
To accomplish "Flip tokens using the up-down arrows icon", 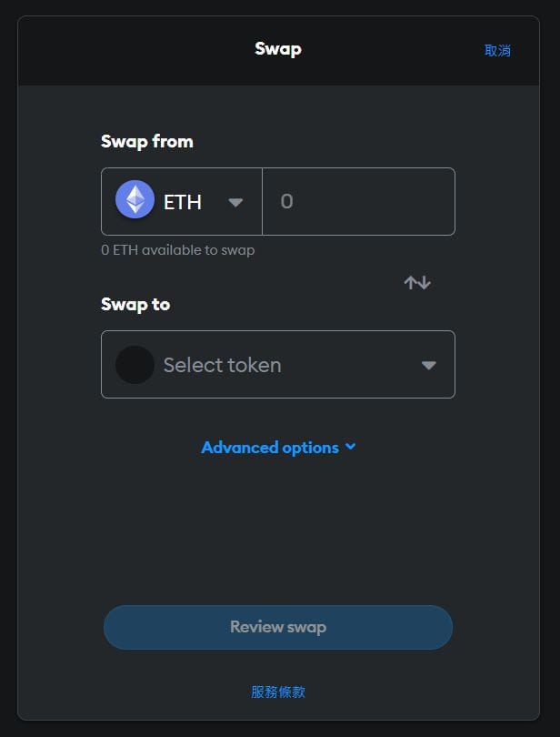I will [x=417, y=282].
